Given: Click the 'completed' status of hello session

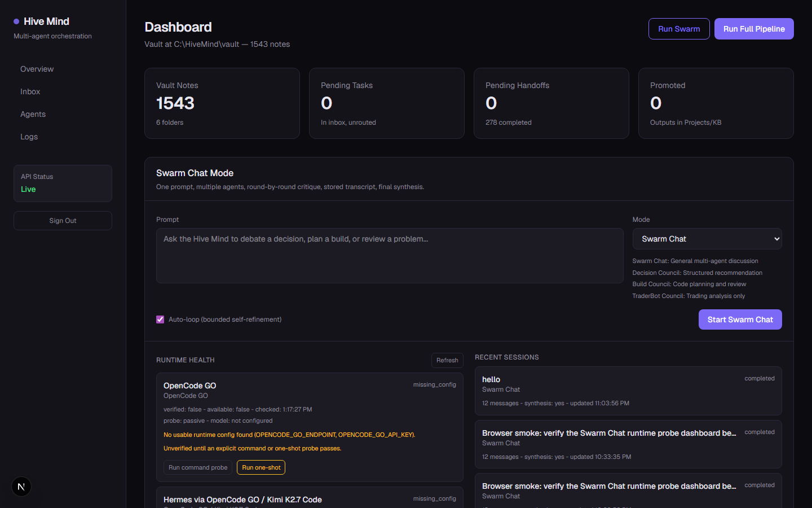Looking at the screenshot, I should pos(760,378).
